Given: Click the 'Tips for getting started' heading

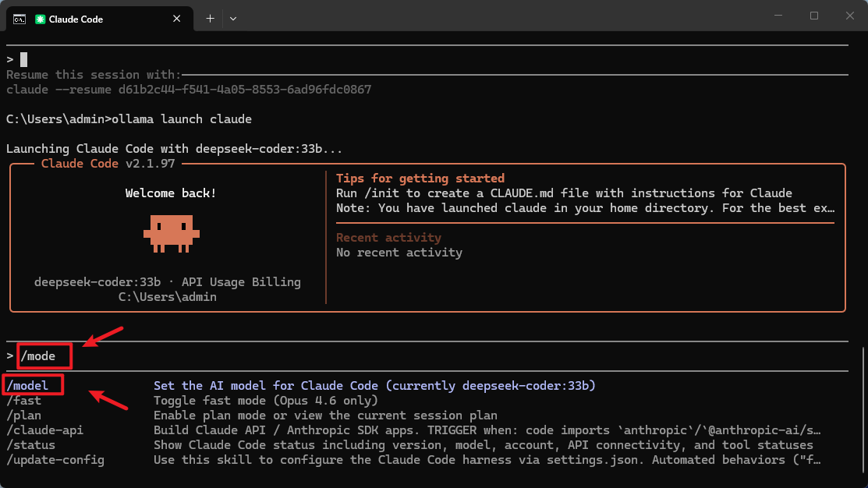Looking at the screenshot, I should 420,179.
